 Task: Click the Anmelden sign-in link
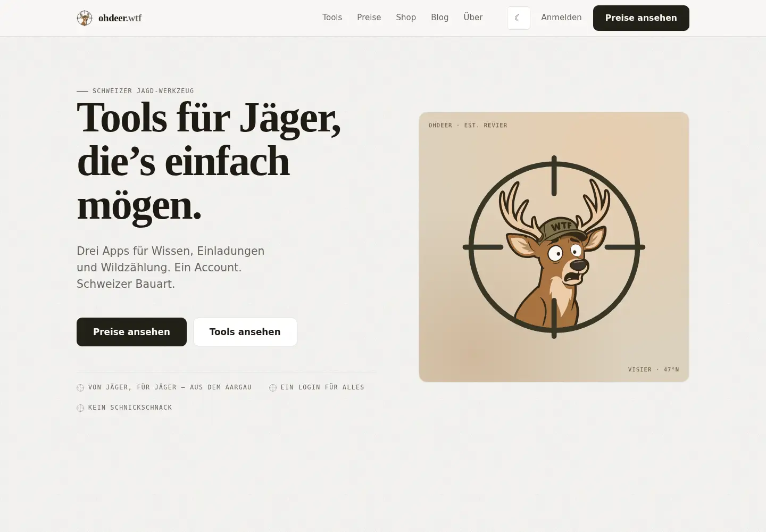[x=561, y=18]
